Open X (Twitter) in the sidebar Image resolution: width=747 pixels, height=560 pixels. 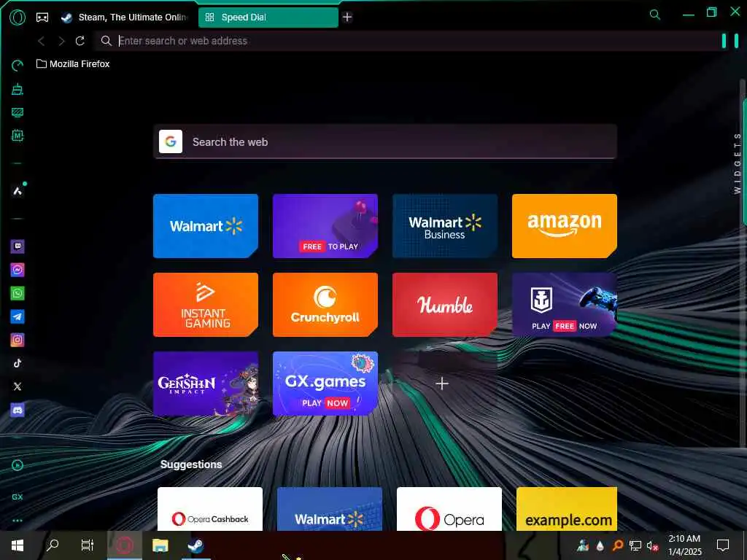tap(18, 386)
